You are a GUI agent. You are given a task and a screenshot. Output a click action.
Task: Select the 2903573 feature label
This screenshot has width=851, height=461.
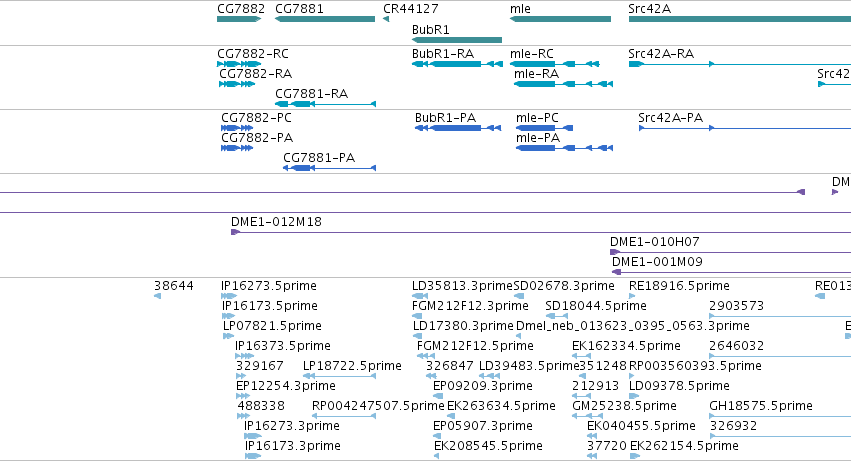point(736,306)
